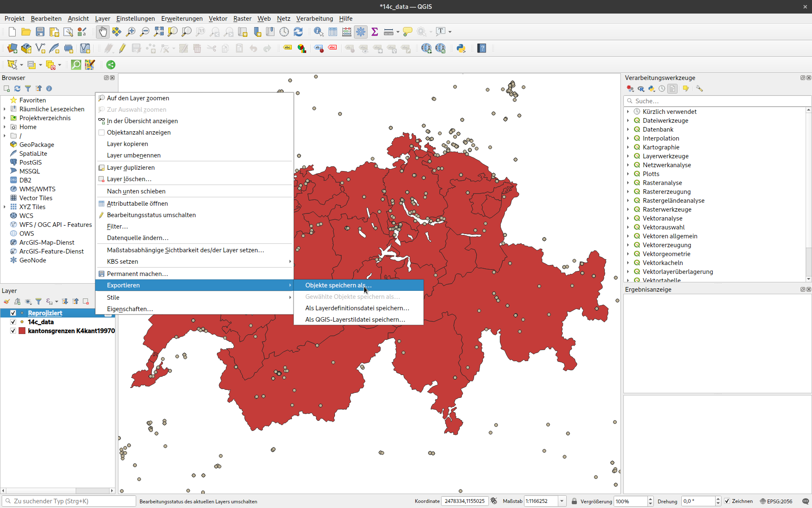The image size is (812, 508).
Task: Toggle visibility of kantonsgrenzen layer
Action: coord(13,331)
